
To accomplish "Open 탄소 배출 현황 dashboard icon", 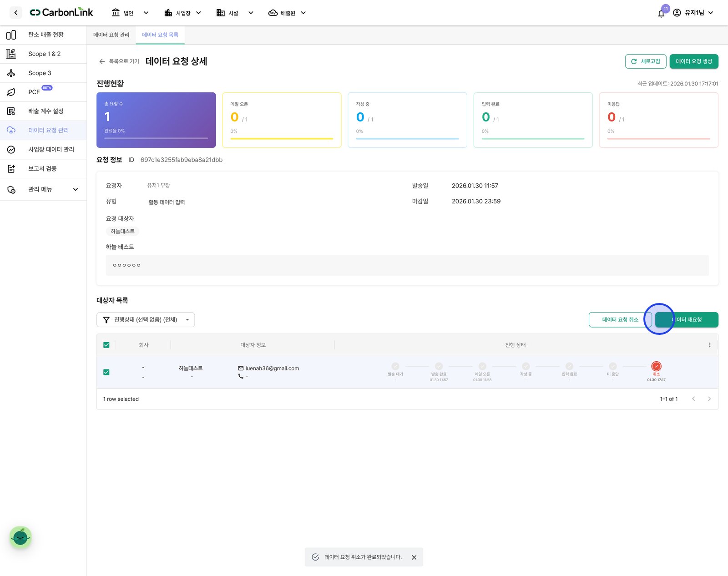I will pyautogui.click(x=11, y=35).
